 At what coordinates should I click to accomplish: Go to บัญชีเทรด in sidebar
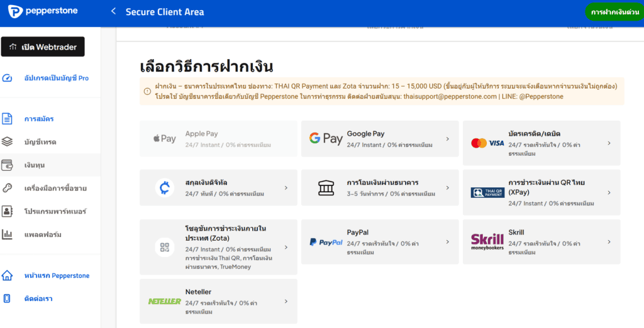click(40, 142)
